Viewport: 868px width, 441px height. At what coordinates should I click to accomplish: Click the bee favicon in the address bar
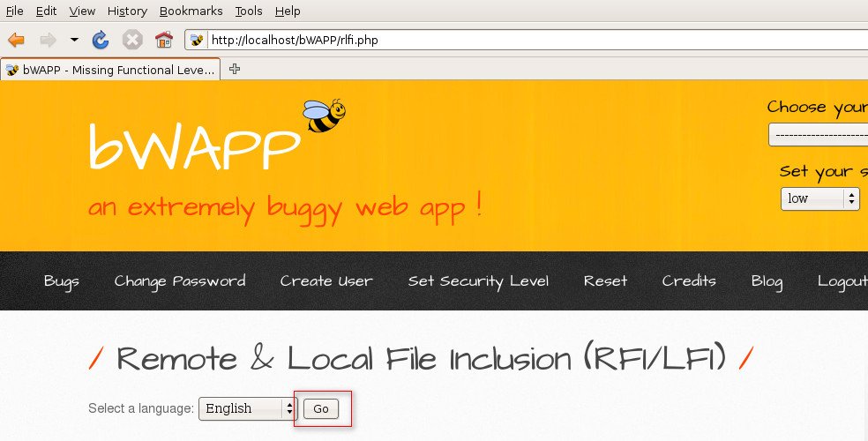pos(197,40)
